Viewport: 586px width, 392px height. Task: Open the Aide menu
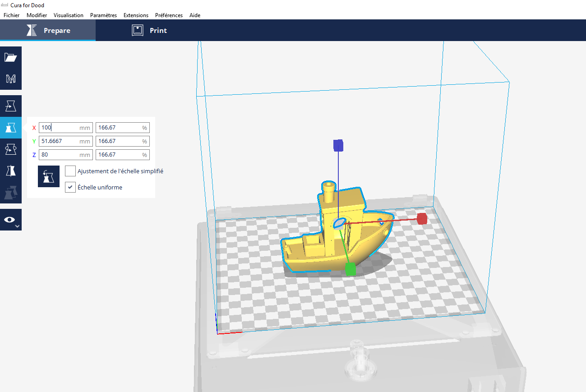(x=195, y=15)
